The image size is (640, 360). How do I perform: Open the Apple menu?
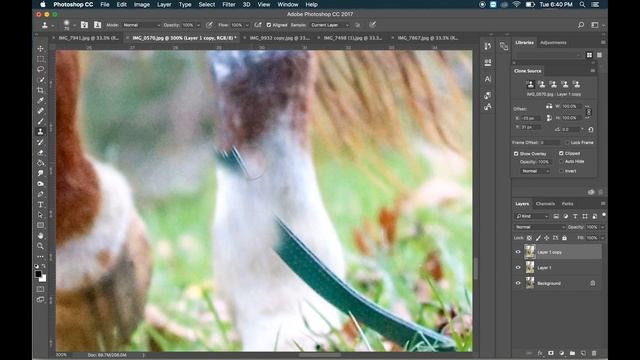coord(43,4)
